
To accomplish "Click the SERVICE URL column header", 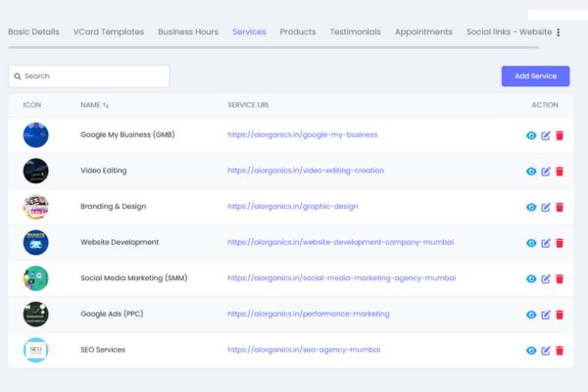I will click(248, 105).
